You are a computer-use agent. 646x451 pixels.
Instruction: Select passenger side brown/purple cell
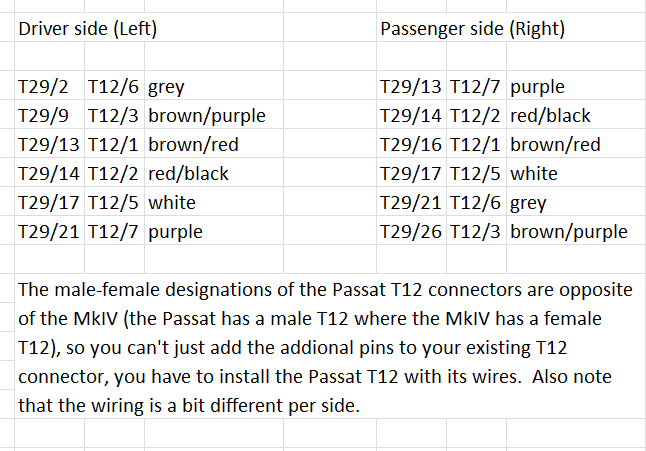(569, 232)
